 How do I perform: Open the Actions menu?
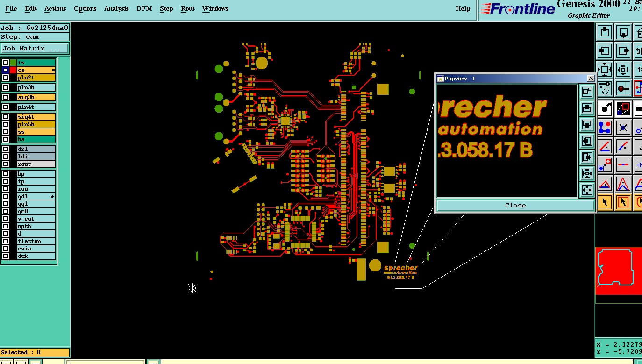pos(55,8)
